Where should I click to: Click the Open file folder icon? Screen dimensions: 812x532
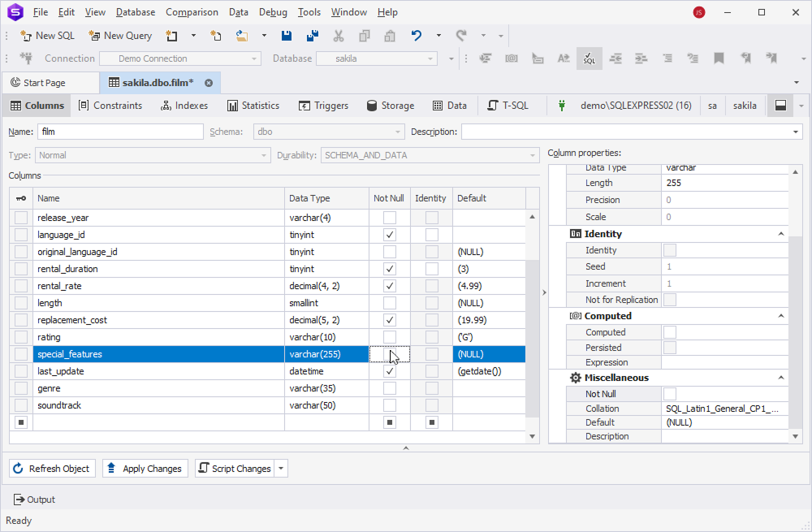(x=242, y=36)
